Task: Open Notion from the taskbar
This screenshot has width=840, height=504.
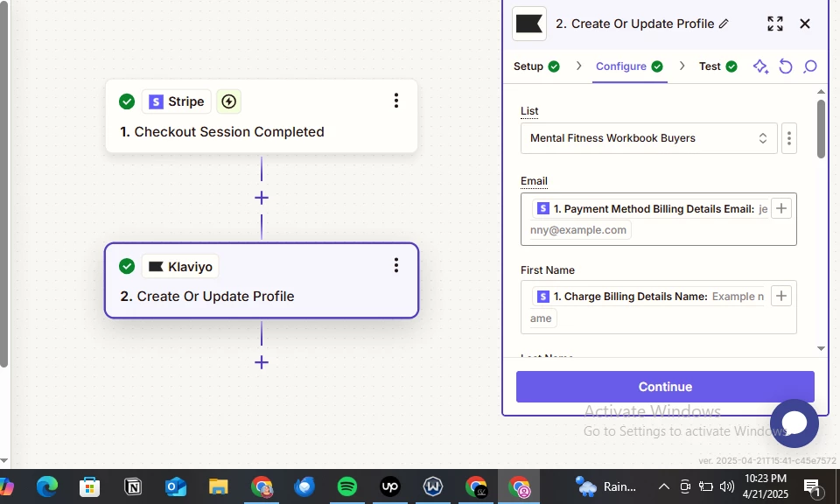Action: pos(133,486)
